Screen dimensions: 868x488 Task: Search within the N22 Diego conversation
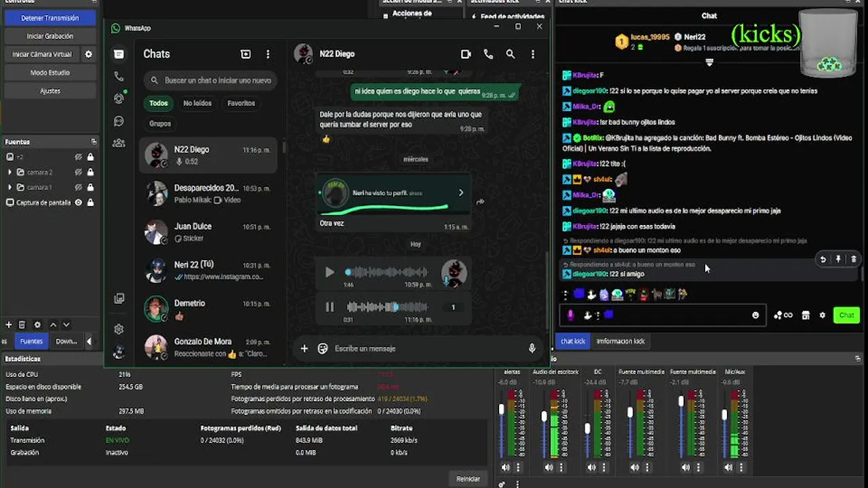[511, 54]
